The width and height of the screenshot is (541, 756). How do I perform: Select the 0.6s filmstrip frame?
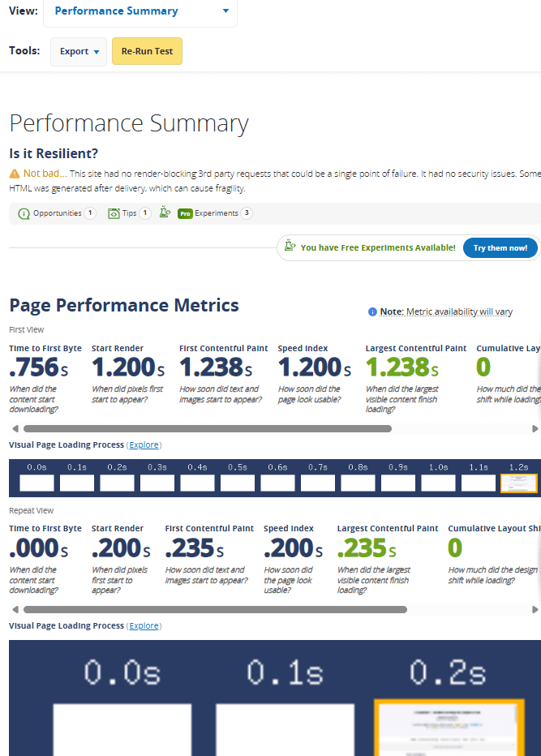point(277,483)
